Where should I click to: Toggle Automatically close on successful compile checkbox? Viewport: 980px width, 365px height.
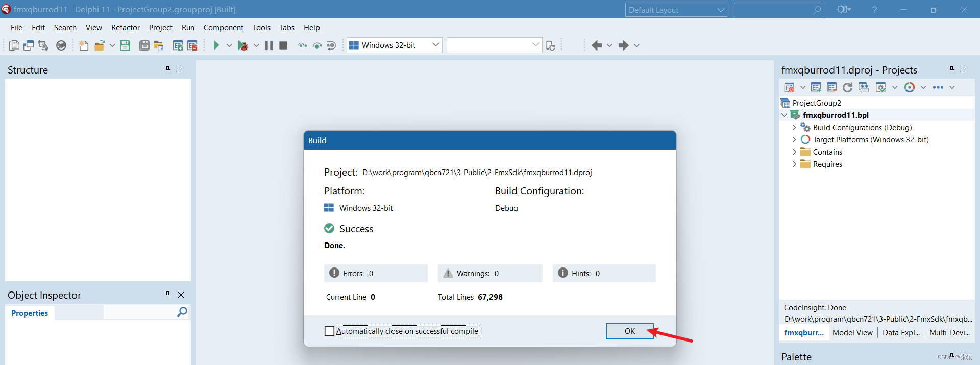tap(330, 331)
